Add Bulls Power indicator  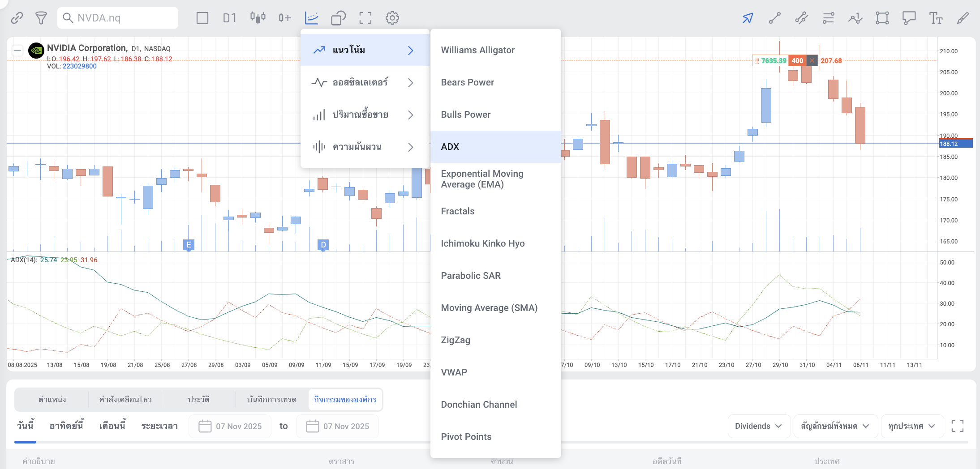(x=496, y=115)
